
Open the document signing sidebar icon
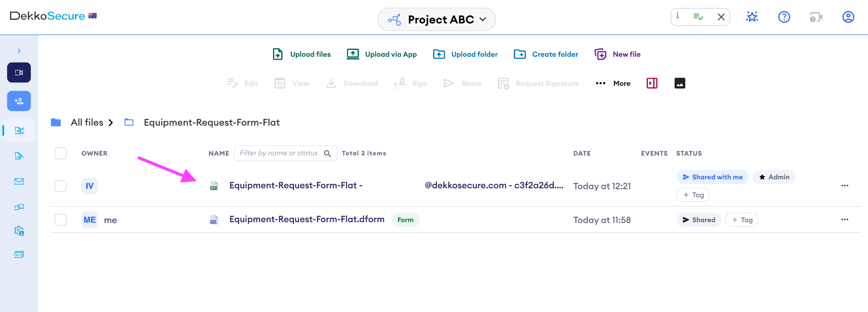[19, 156]
